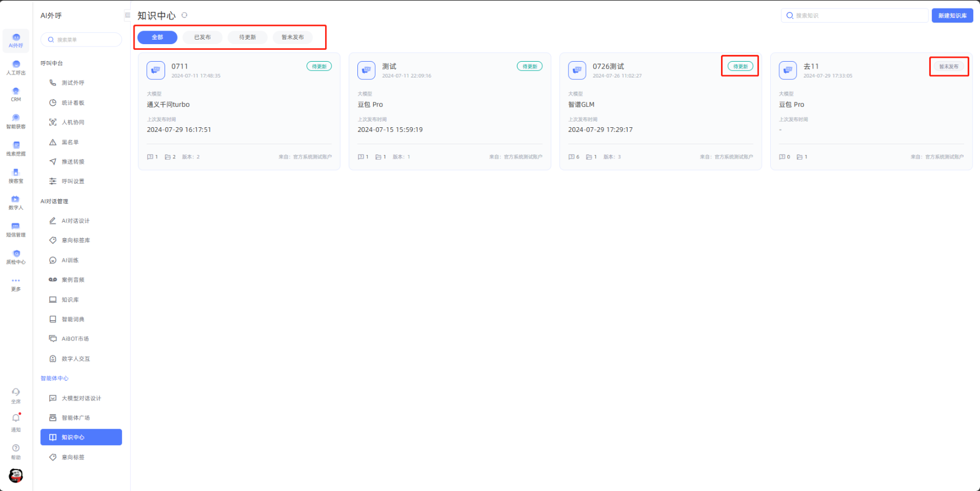Open 数字人 in the left icon rail
Viewport: 980px width, 491px height.
tap(16, 203)
